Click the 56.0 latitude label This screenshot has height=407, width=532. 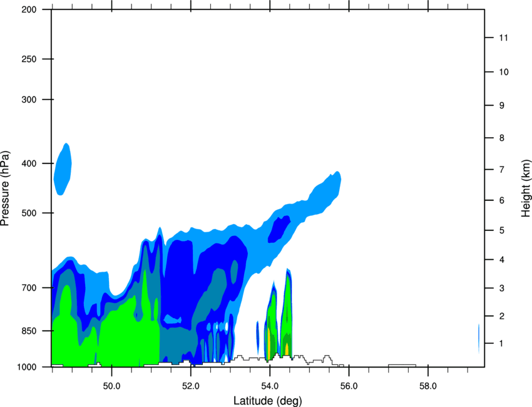click(349, 386)
